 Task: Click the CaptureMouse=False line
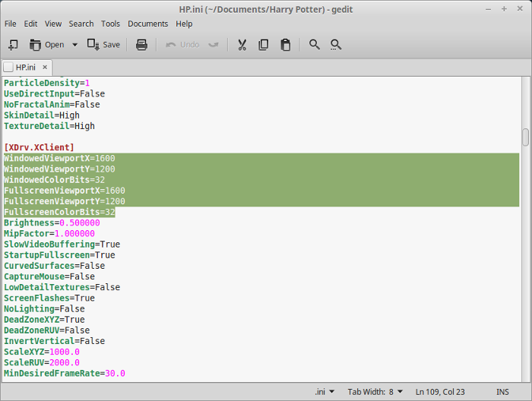tap(49, 276)
